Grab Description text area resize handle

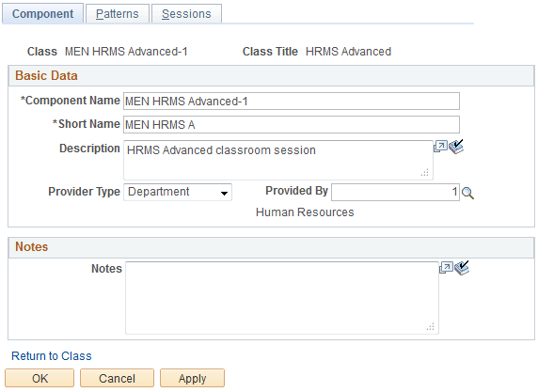[425, 173]
